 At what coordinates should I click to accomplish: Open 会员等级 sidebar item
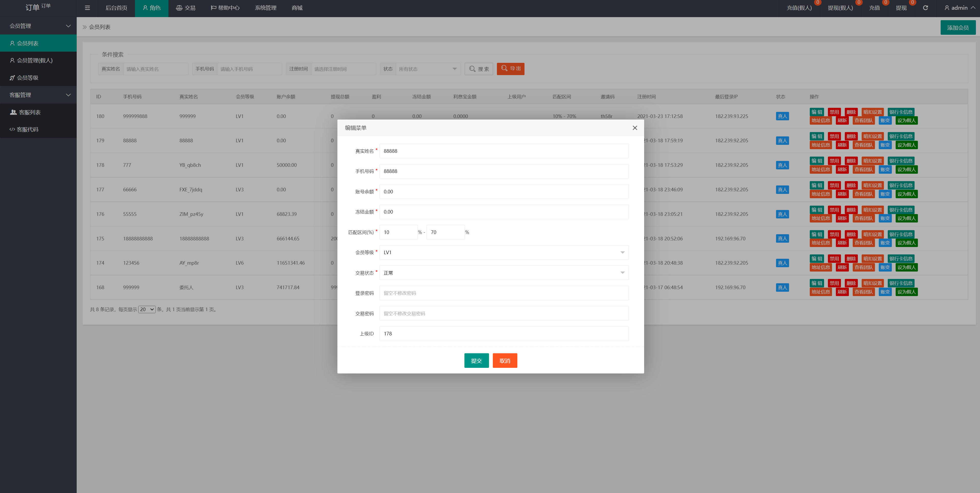click(38, 78)
